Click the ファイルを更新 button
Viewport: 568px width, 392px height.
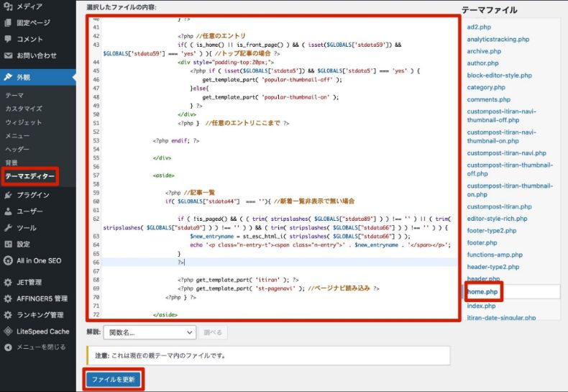point(114,379)
